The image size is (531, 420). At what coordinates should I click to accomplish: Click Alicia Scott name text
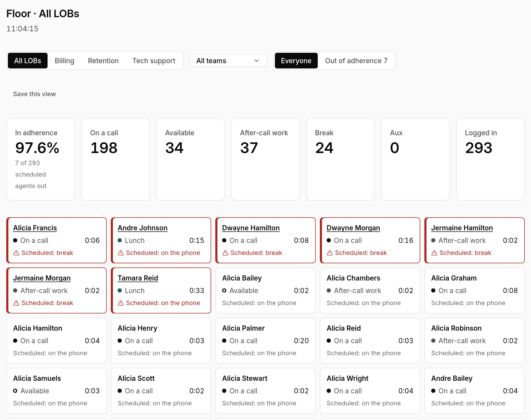(x=136, y=378)
